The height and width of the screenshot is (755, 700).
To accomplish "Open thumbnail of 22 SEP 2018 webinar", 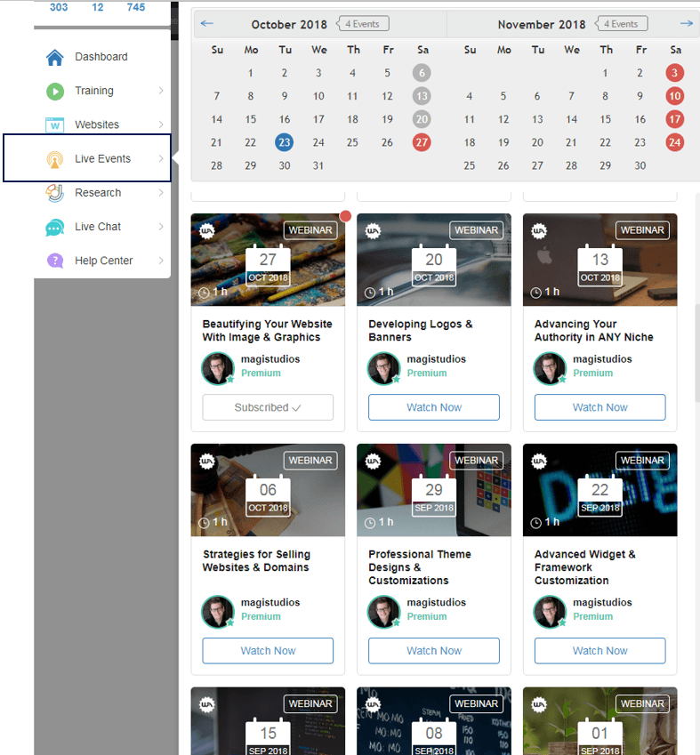I will 599,490.
